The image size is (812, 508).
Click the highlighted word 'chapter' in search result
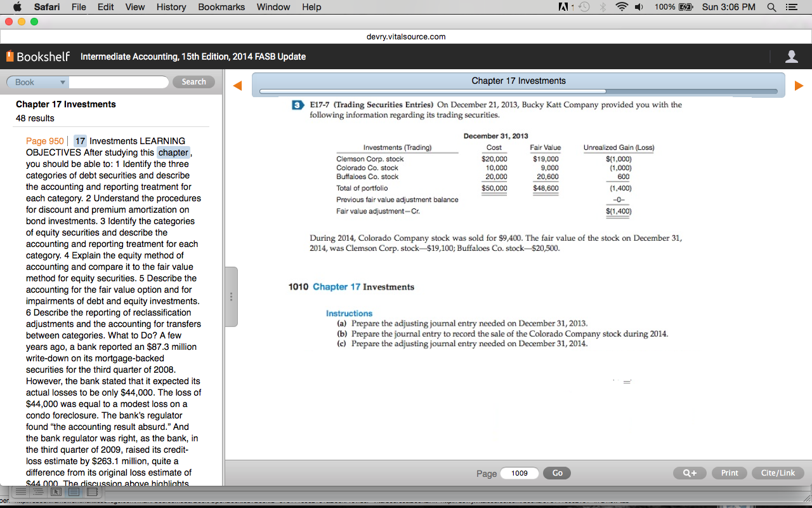[x=173, y=152]
